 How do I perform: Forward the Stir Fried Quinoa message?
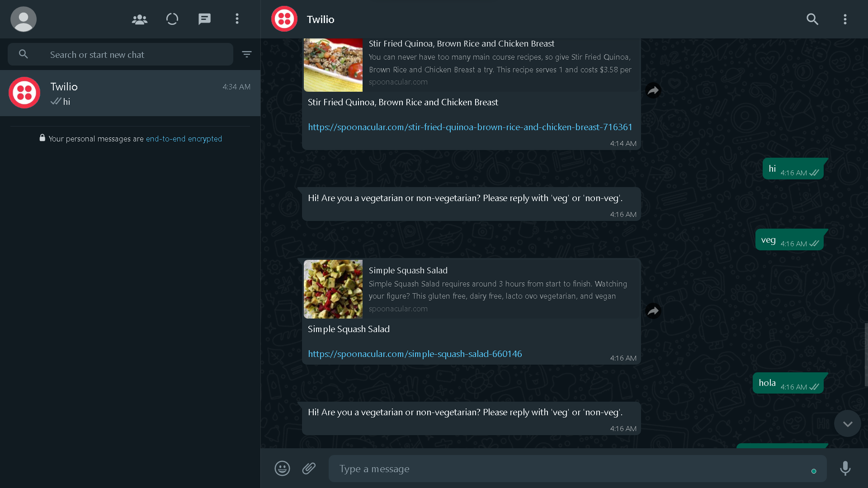point(653,90)
